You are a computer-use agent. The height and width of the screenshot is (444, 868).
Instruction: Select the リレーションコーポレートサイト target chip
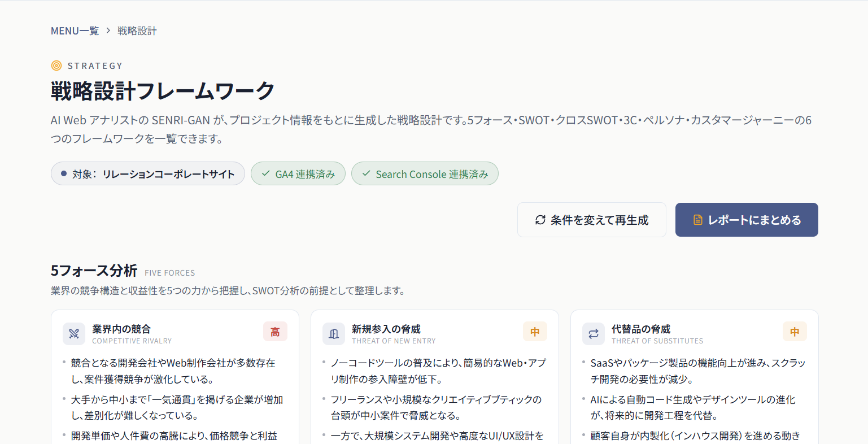148,173
